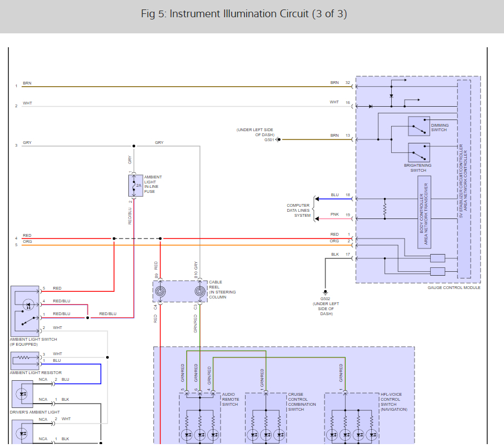
Task: Click first LED in Audio Remote Switch
Action: coord(187,435)
